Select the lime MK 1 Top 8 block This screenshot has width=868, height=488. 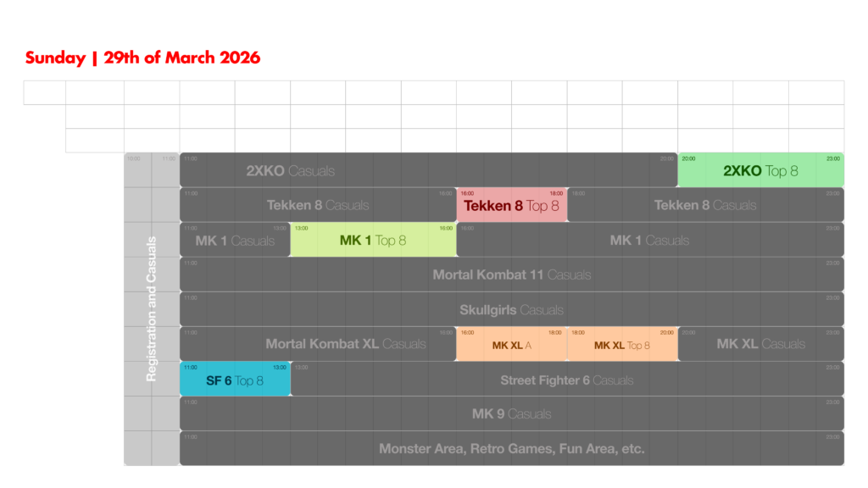373,240
